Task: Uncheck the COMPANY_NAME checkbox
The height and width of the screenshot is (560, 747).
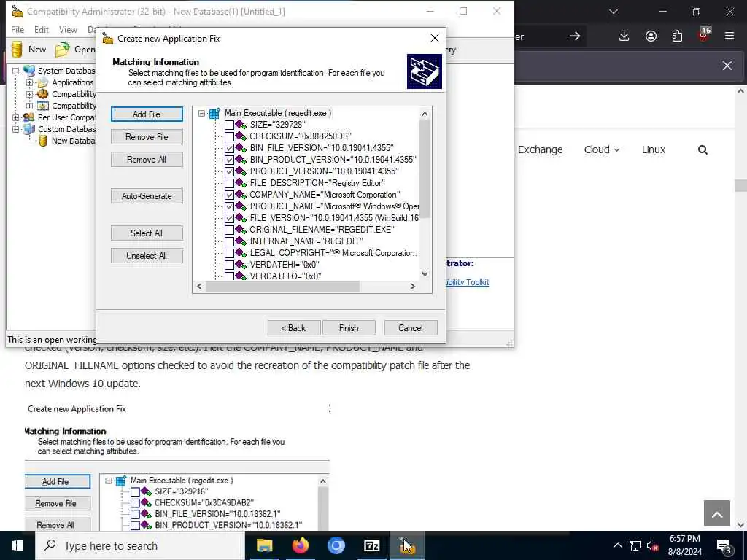Action: click(229, 195)
